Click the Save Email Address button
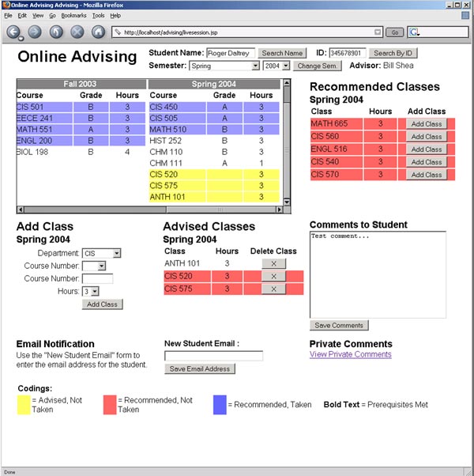The image size is (474, 476). point(200,368)
